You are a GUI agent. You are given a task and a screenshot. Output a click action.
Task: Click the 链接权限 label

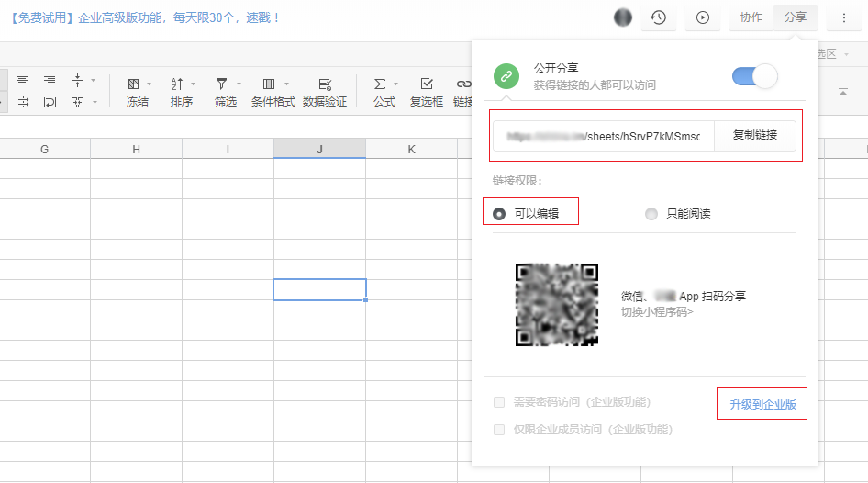[x=517, y=181]
